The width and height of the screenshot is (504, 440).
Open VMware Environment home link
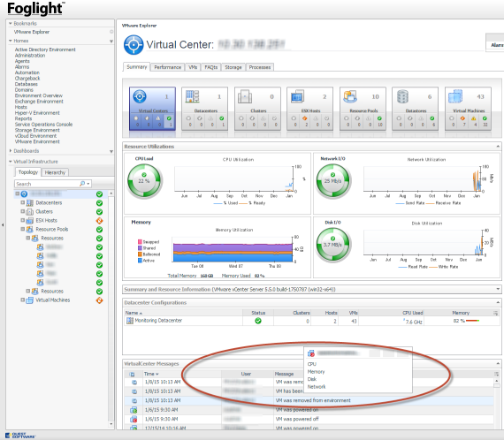[37, 141]
